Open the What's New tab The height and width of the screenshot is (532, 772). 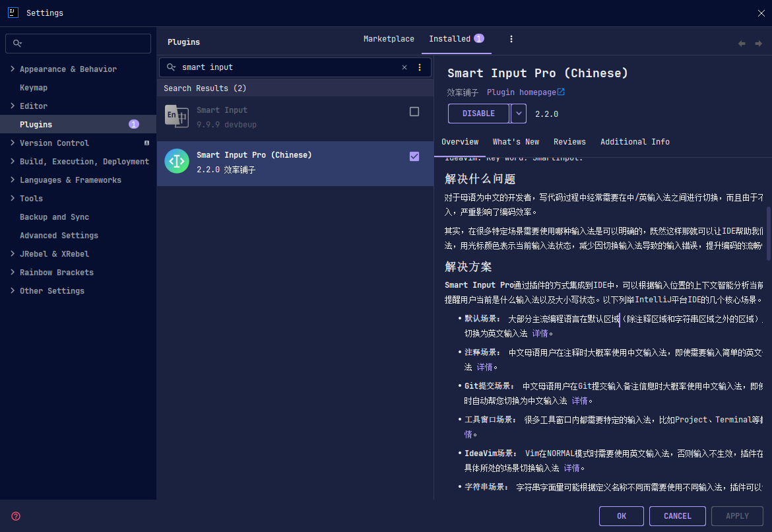[516, 142]
